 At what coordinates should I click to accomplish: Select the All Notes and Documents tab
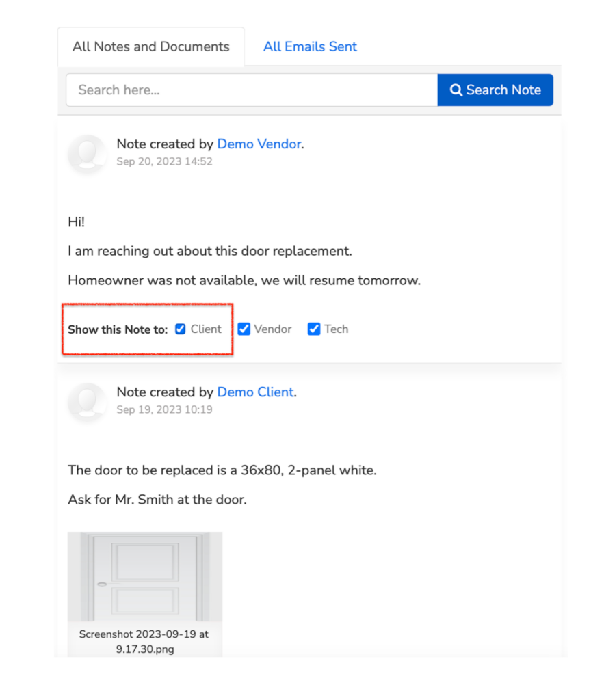pyautogui.click(x=151, y=47)
